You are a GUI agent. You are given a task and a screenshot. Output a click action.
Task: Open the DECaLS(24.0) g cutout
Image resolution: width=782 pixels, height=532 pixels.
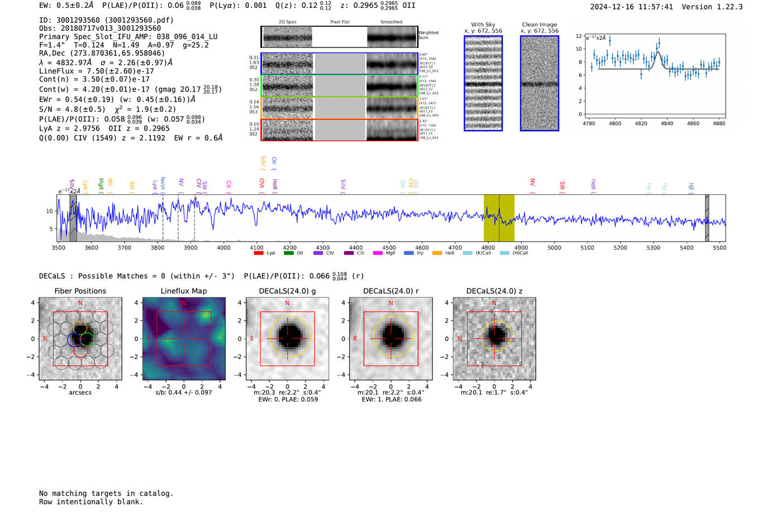[288, 339]
